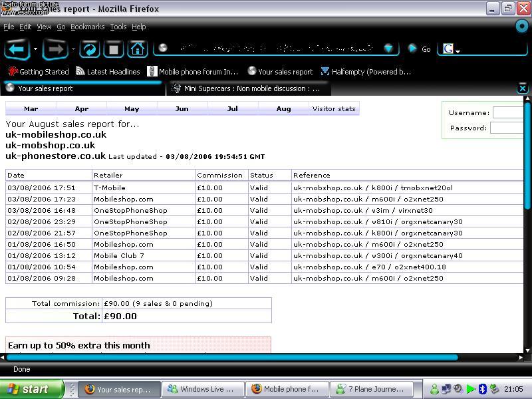Switch to the 7 Plane Journe... taskbar window
532x399 pixels.
click(372, 389)
